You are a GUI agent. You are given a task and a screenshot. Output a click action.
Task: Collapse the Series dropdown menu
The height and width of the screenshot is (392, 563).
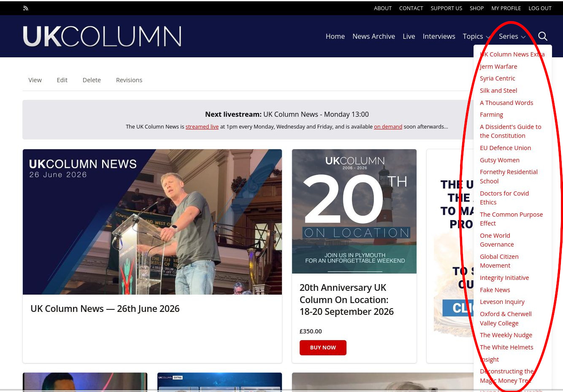click(x=512, y=36)
